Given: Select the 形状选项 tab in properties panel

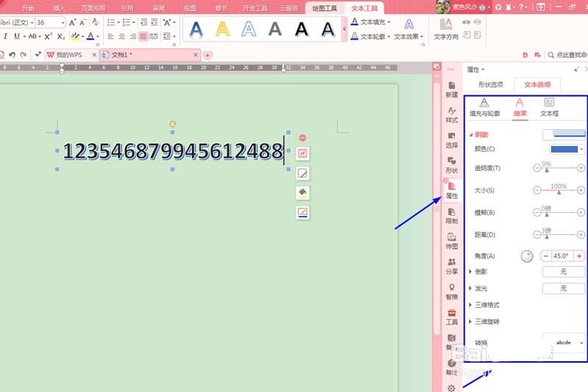Looking at the screenshot, I should (490, 84).
